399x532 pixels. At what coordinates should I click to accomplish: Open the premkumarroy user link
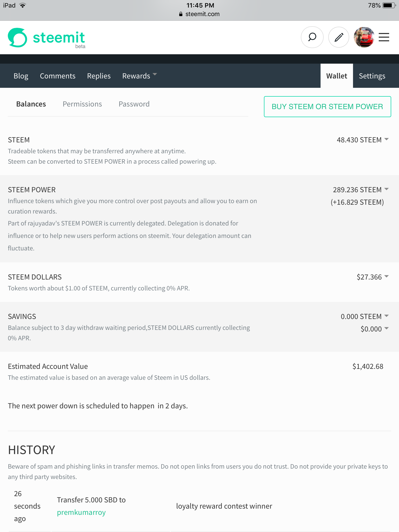pyautogui.click(x=81, y=512)
